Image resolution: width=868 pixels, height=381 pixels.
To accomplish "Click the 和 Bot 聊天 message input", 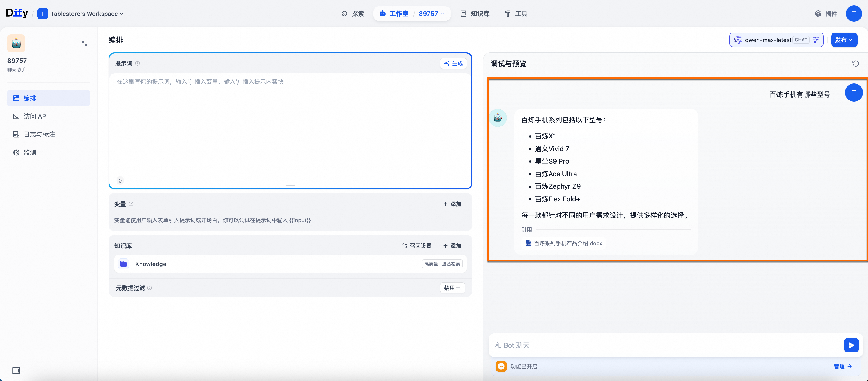I will (666, 345).
